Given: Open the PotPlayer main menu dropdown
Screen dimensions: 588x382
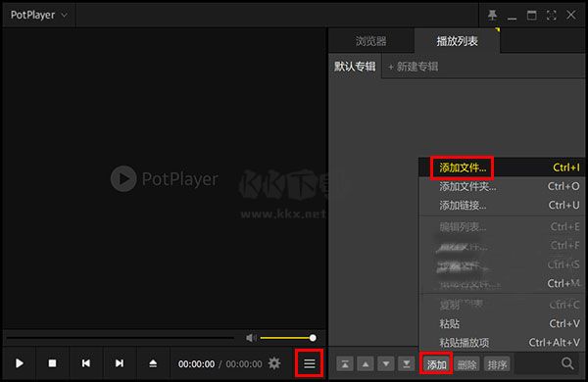Looking at the screenshot, I should (x=38, y=15).
